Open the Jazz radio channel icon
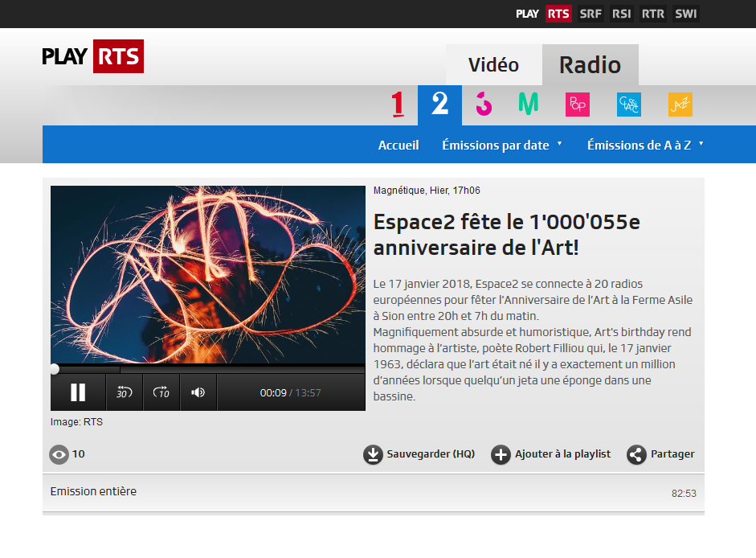Viewport: 756px width, 558px height. point(680,105)
